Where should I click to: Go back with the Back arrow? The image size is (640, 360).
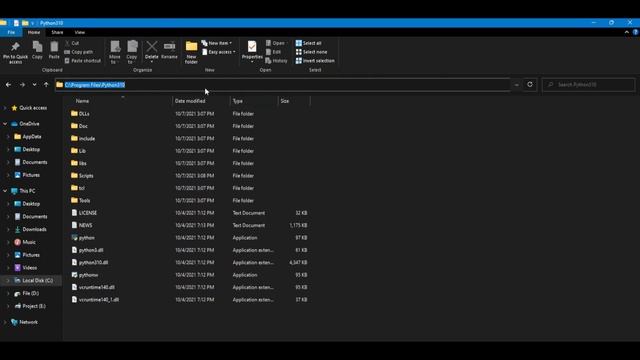8,84
